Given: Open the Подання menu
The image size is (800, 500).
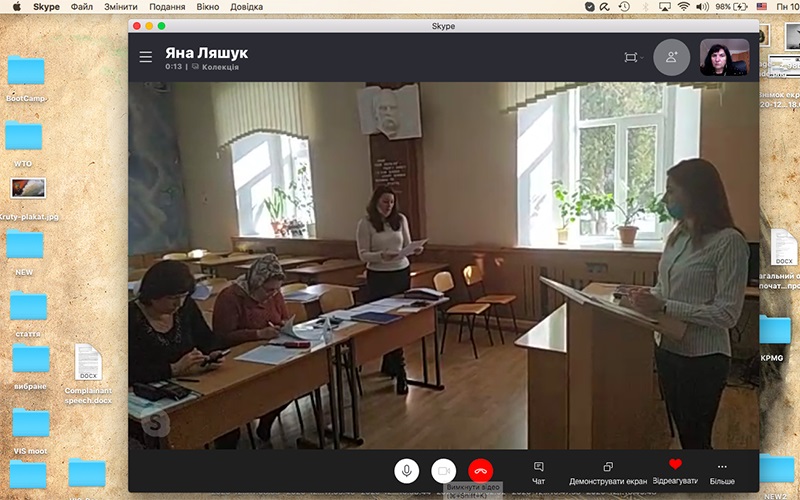Looking at the screenshot, I should click(167, 7).
